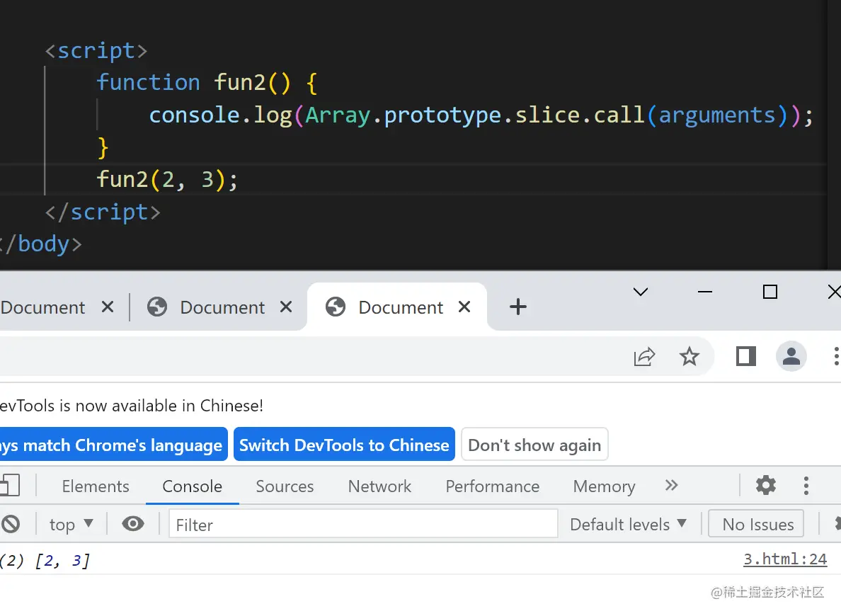Clear the console with the clear icon
Screen dimensions: 841x616
coord(11,524)
